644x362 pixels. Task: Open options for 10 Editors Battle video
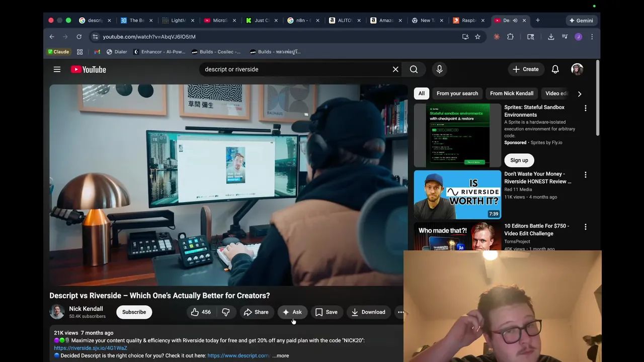(x=585, y=227)
